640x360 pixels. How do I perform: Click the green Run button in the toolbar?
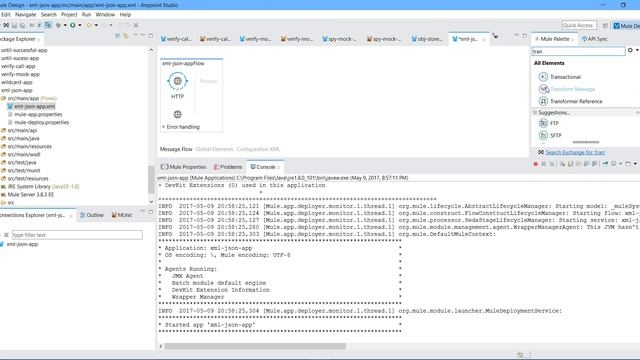click(x=72, y=25)
